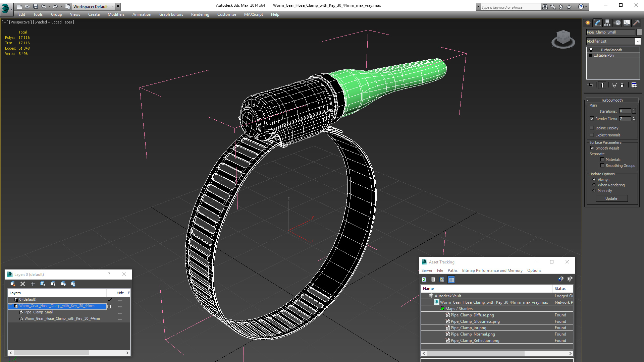
Task: Click the Status column header in Asset Tracking
Action: point(563,289)
